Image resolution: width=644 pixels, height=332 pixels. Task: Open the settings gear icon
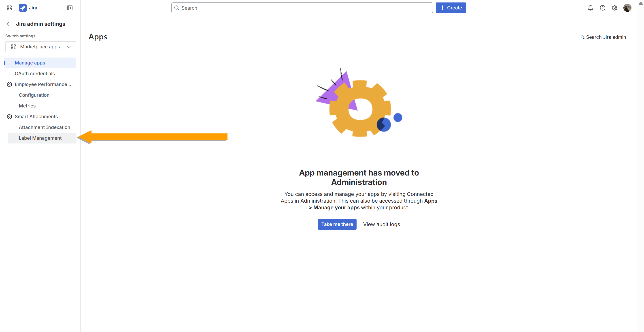point(614,8)
